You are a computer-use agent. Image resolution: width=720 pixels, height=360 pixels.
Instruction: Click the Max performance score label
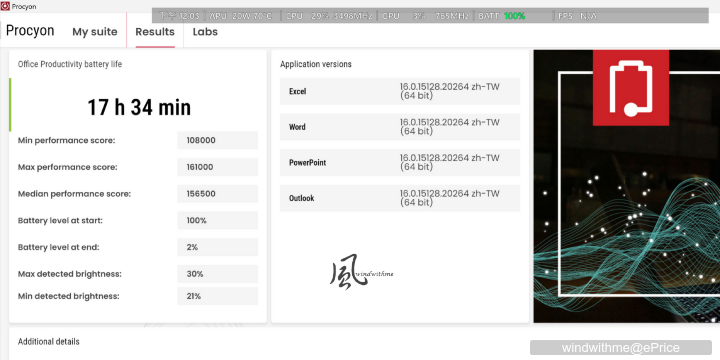(x=68, y=167)
